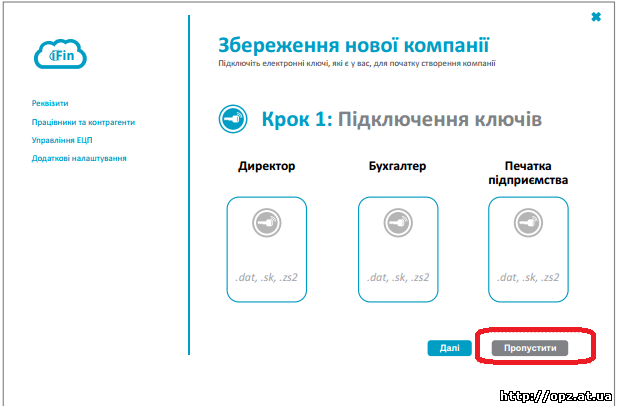
Task: Open Працівники та контрагенти section
Action: (x=83, y=122)
